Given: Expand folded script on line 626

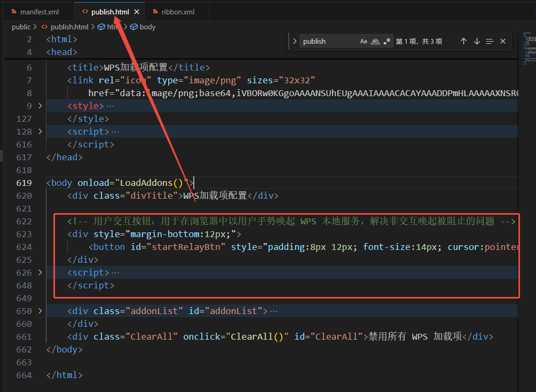Looking at the screenshot, I should [41, 272].
